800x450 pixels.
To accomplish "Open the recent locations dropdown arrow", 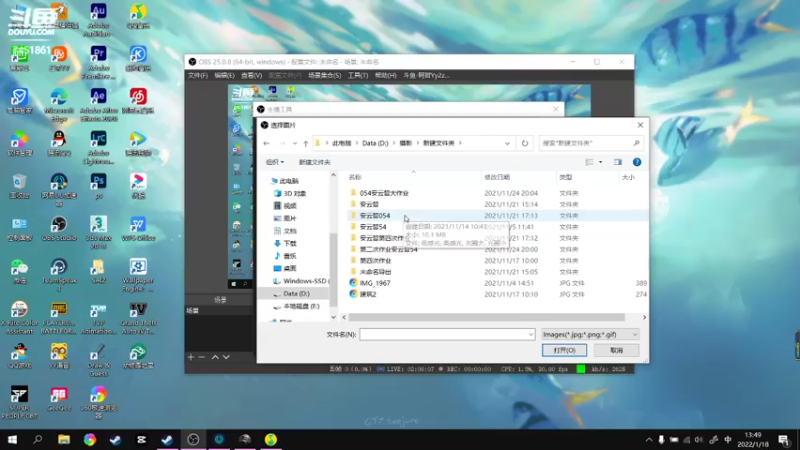I will click(295, 143).
